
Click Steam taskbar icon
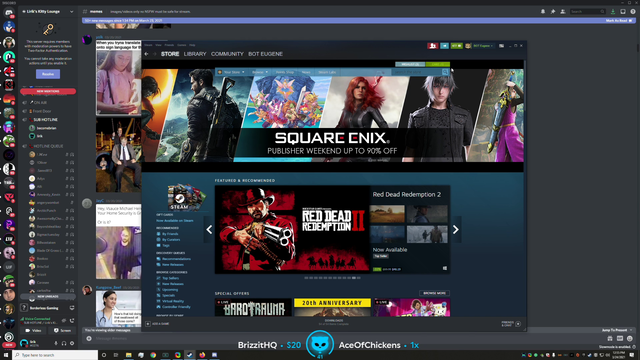190,355
